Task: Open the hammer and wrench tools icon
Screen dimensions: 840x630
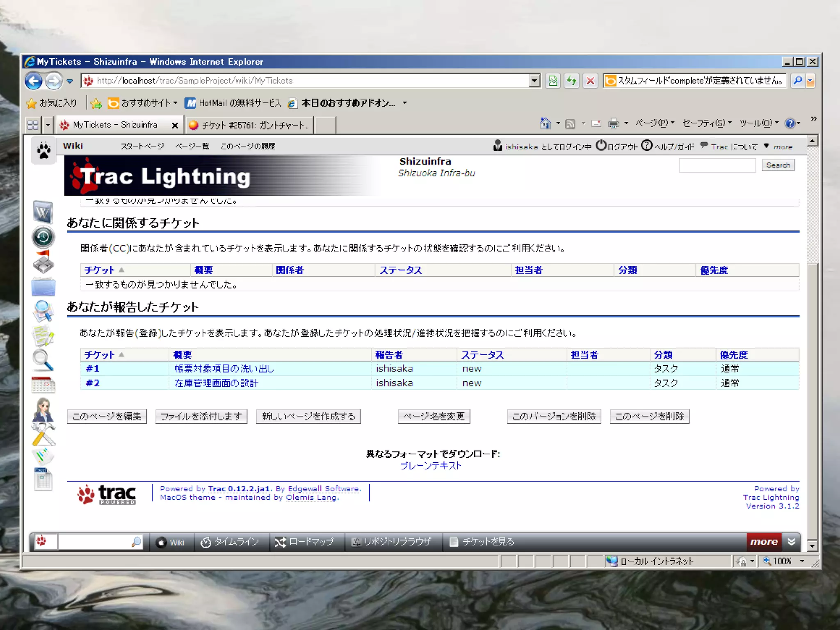Action: tap(43, 434)
